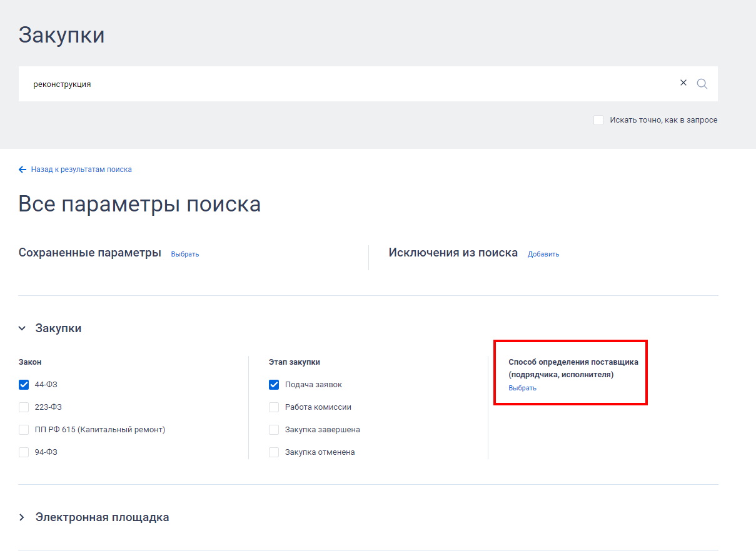Click Выбрать under Способ определения поставщика

coord(523,388)
